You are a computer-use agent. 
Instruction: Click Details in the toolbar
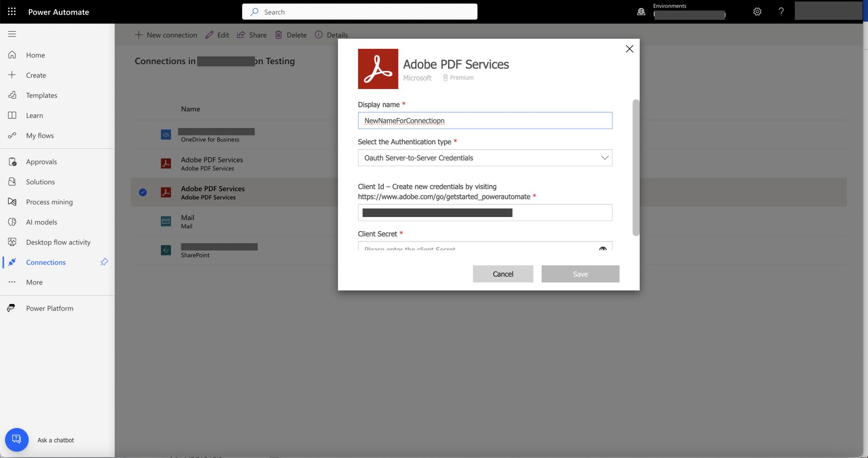331,35
